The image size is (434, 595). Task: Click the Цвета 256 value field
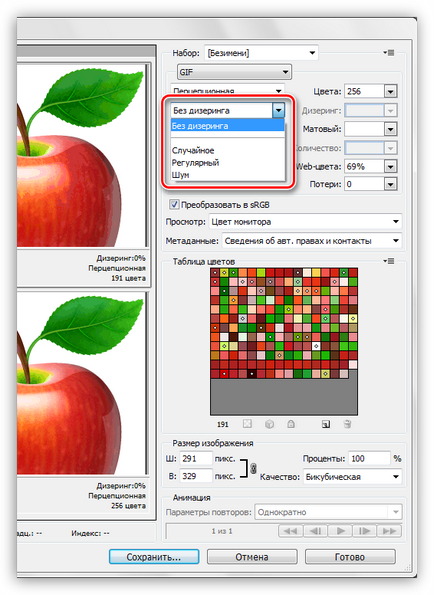pos(364,91)
